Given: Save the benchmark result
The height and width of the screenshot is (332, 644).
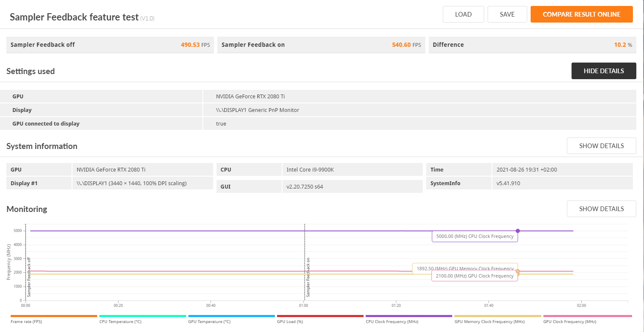Looking at the screenshot, I should tap(507, 14).
